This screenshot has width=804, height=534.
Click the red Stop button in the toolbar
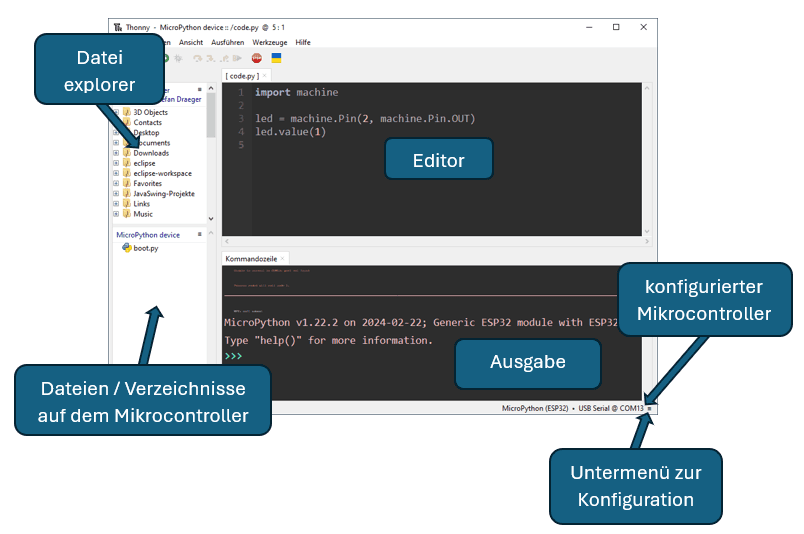coord(257,58)
